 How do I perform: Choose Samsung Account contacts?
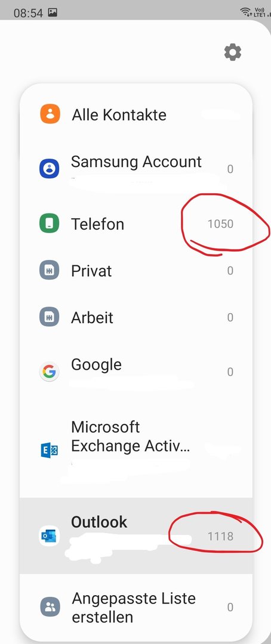(x=135, y=169)
